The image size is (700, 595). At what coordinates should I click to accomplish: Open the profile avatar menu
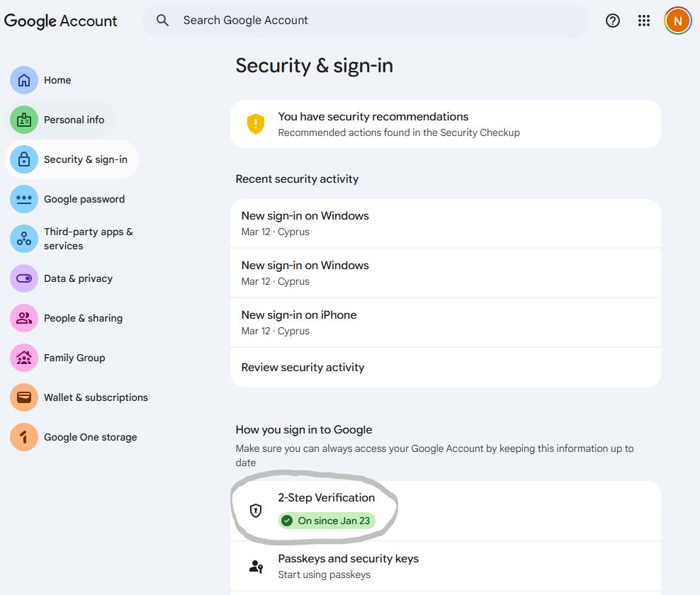click(677, 21)
